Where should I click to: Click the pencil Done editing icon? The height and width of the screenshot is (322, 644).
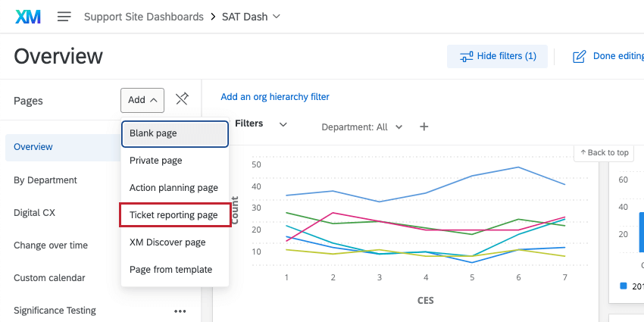click(x=580, y=57)
